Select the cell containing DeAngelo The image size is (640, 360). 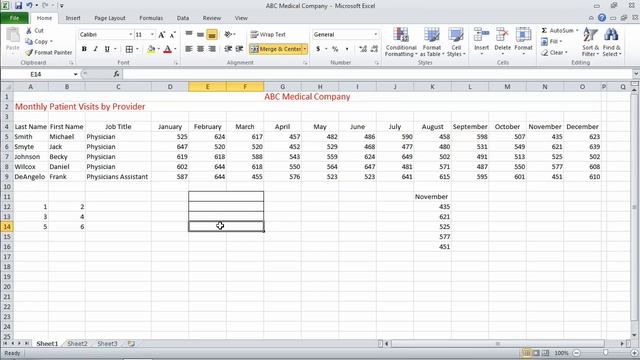(x=31, y=177)
